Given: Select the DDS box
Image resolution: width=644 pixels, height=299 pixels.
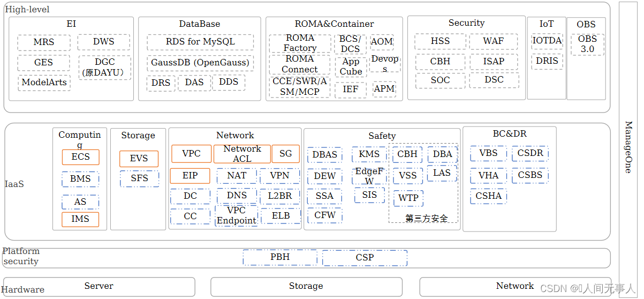Looking at the screenshot, I should pos(229,83).
